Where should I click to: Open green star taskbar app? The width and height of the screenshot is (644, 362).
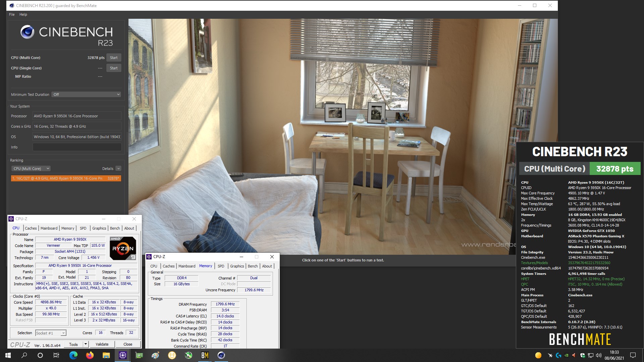click(188, 355)
